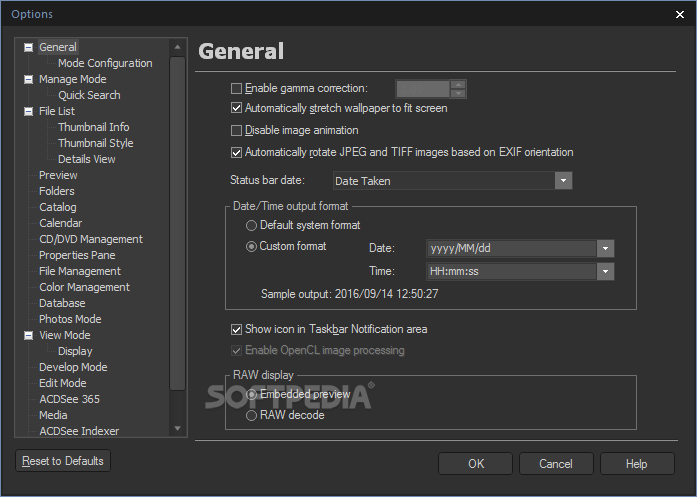
Task: Select Database in the options tree
Action: click(x=62, y=304)
